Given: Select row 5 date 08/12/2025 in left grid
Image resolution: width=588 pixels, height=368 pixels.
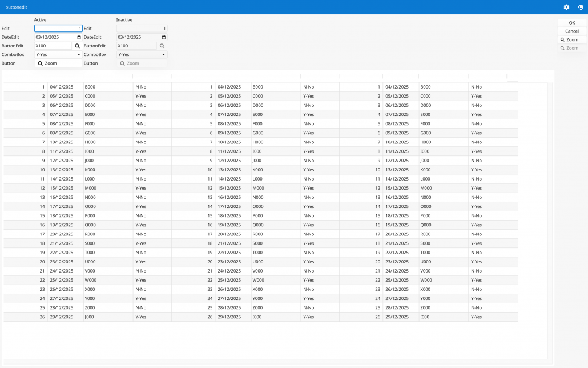Looking at the screenshot, I should point(62,123).
